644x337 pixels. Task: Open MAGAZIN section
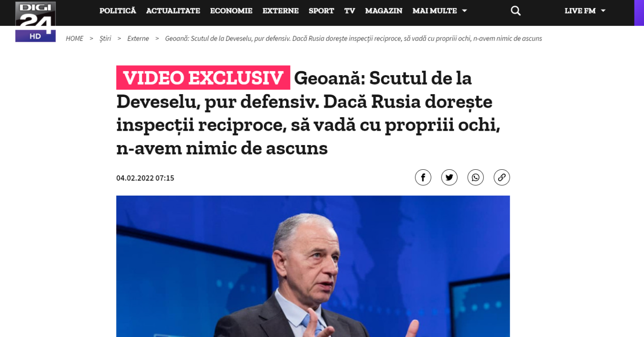pos(384,11)
